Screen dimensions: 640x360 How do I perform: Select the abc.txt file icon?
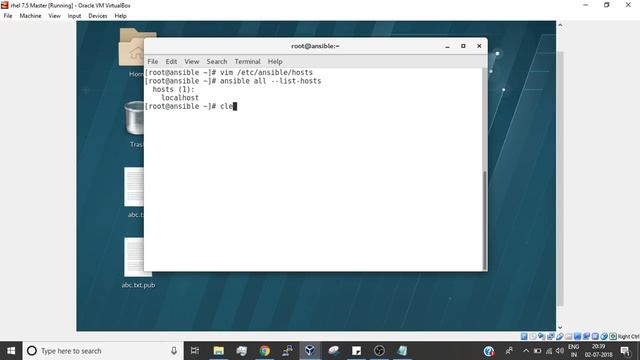[x=134, y=192]
